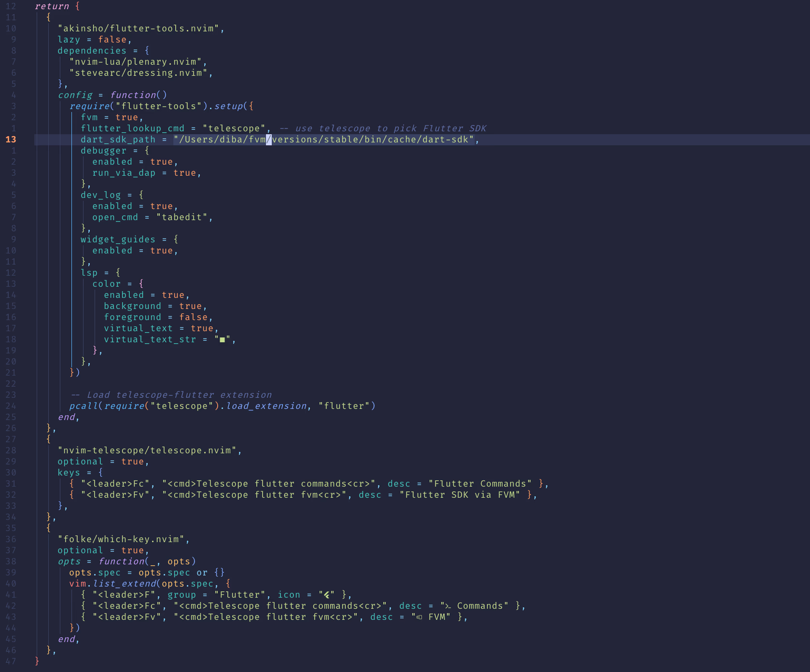
Task: Click the block cursor inside dart_sdk_path string
Action: coord(268,139)
